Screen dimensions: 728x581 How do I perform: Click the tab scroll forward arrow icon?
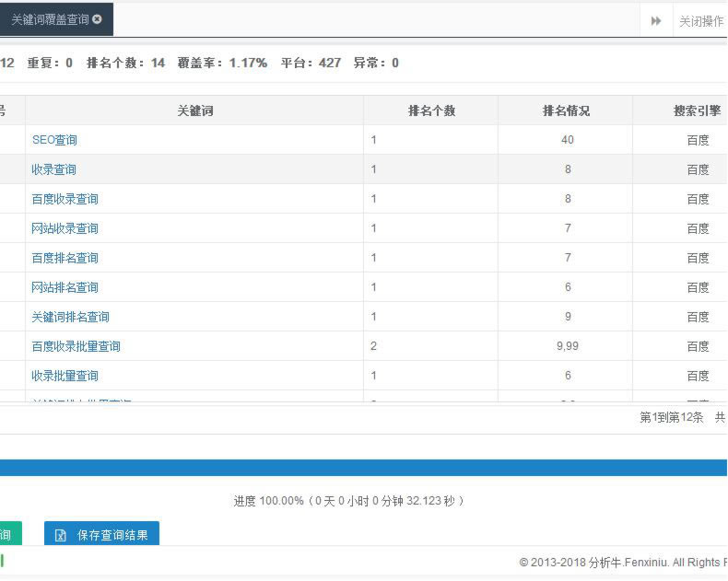point(656,21)
